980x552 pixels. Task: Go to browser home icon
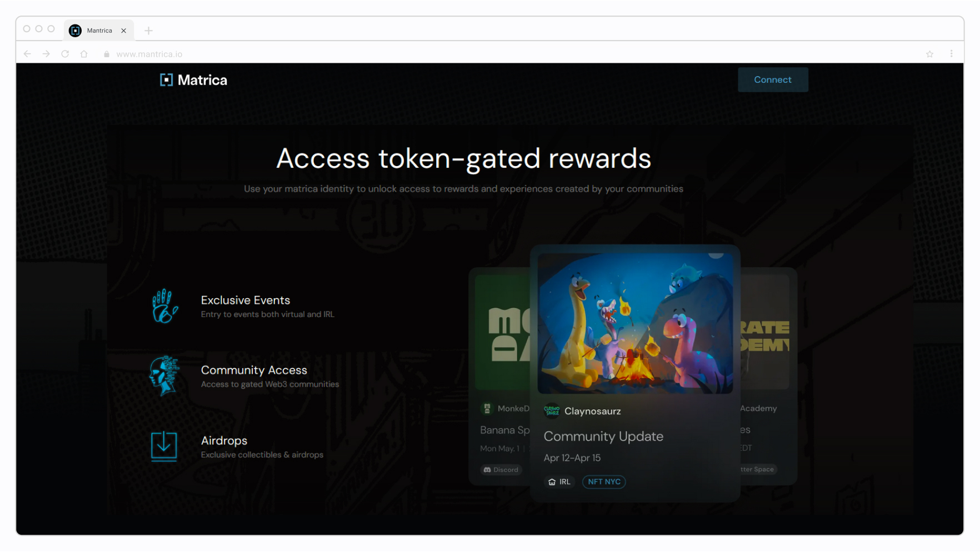(x=84, y=54)
